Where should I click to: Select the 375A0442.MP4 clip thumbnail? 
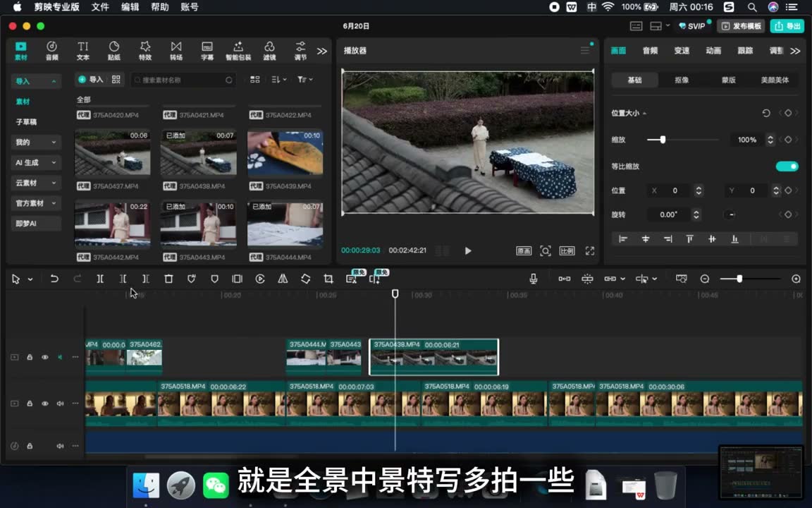click(112, 224)
